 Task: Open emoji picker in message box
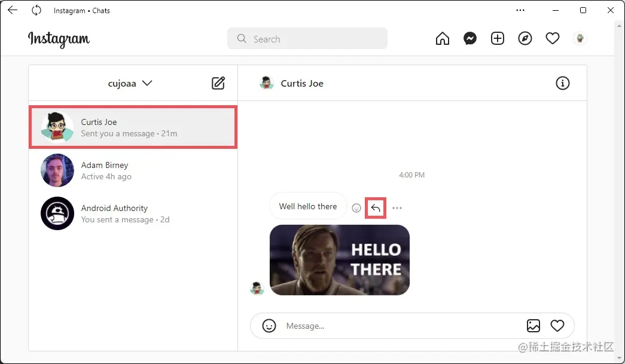click(x=269, y=326)
